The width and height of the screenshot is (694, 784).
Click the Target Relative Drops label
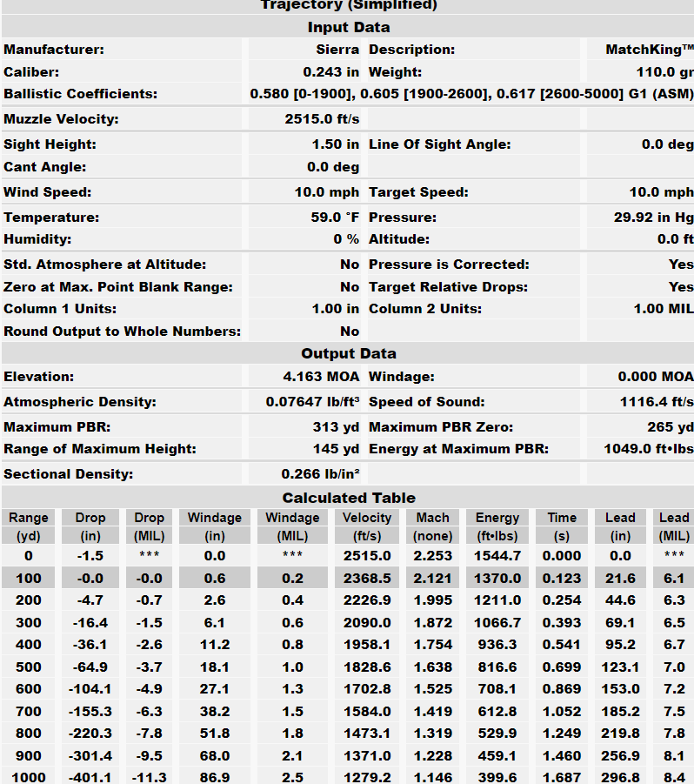pos(448,287)
